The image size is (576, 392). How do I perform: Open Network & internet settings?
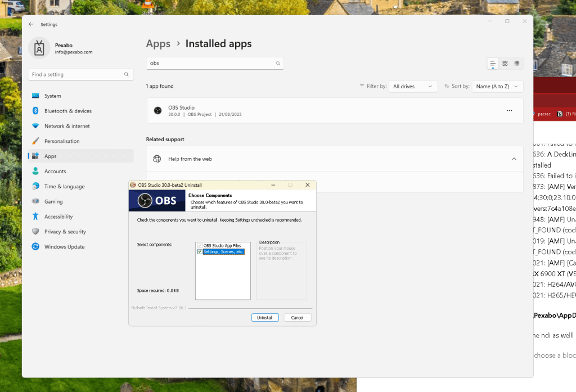(81, 126)
